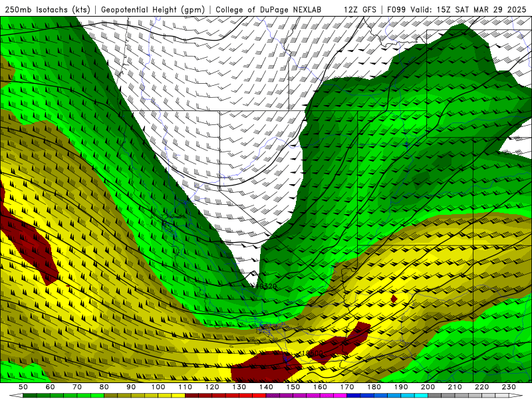Viewport: 532px width, 399px height.
Task: Click the 230 knot legend label
Action: click(x=509, y=387)
